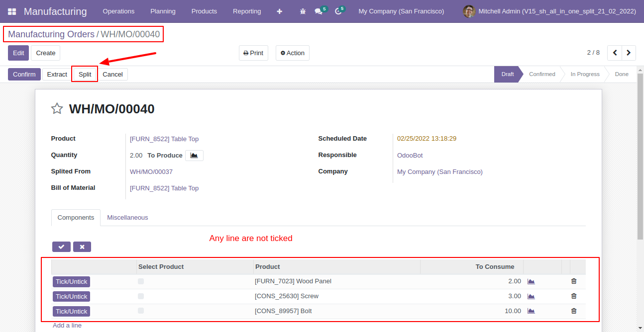Viewport: 644px width, 332px height.
Task: Switch to the Components tab
Action: coord(76,218)
